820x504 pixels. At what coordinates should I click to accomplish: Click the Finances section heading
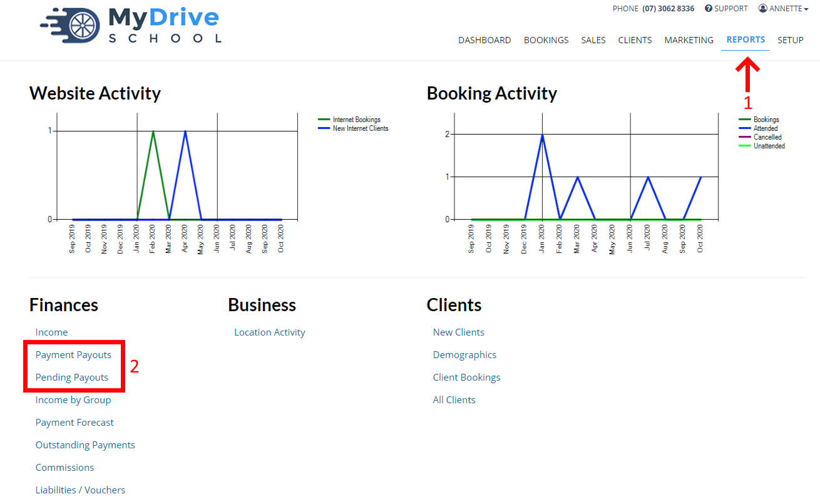tap(64, 305)
